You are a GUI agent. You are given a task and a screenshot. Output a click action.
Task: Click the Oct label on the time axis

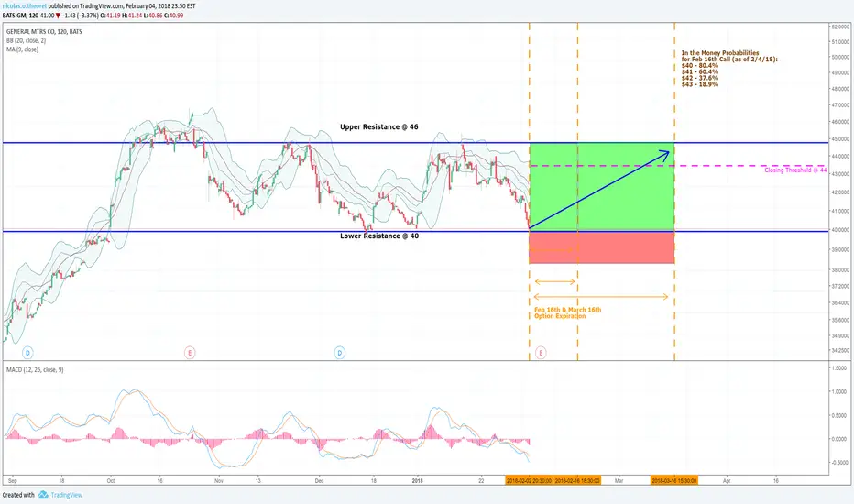111,480
